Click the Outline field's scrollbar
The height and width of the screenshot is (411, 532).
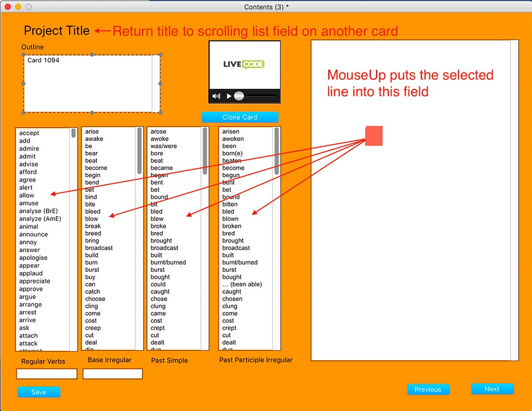point(156,83)
